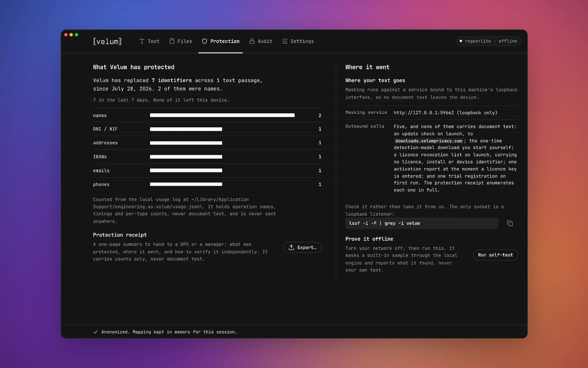Click the IBANs row label

tap(100, 157)
